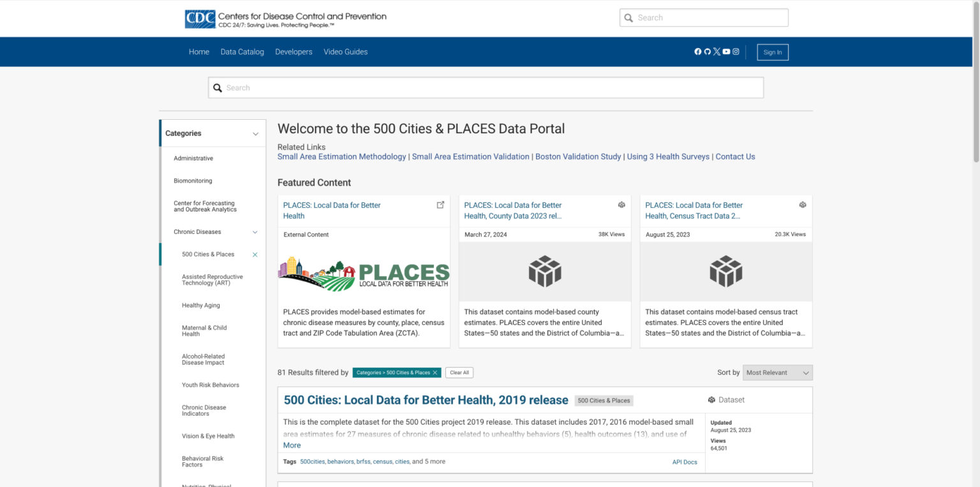Remove the 500 Cities & Places category filter
Image resolution: width=980 pixels, height=487 pixels.
point(255,254)
